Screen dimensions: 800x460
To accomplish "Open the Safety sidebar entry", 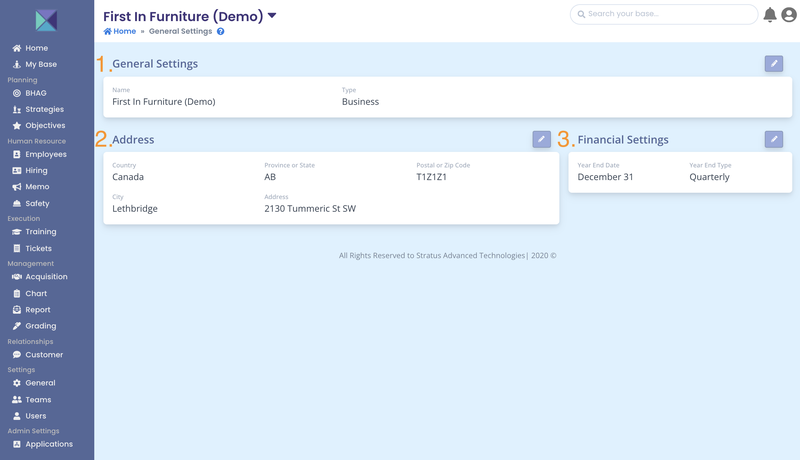I will (x=37, y=204).
